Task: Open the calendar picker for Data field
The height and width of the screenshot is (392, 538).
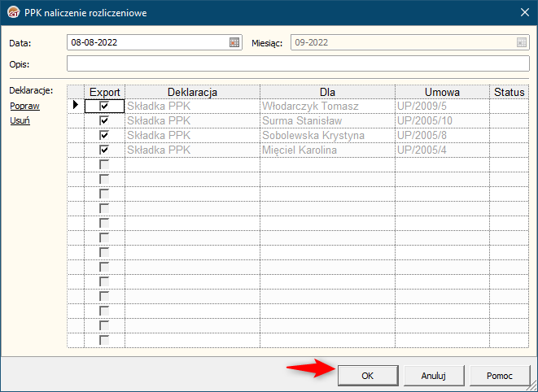Action: click(234, 42)
